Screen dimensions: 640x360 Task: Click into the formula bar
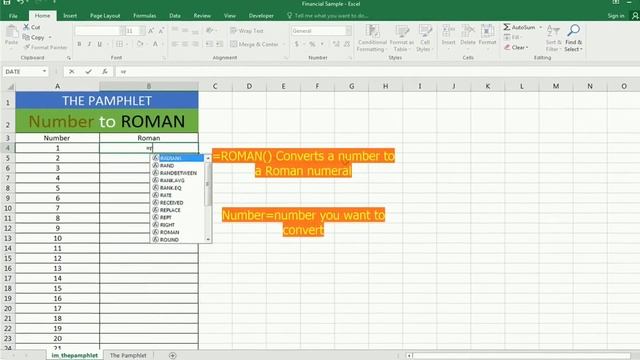click(378, 71)
